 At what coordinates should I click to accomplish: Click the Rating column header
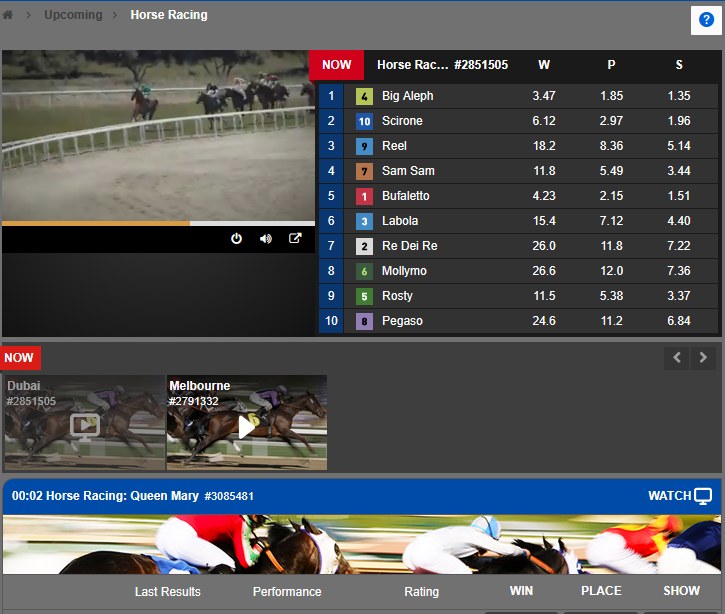point(421,591)
